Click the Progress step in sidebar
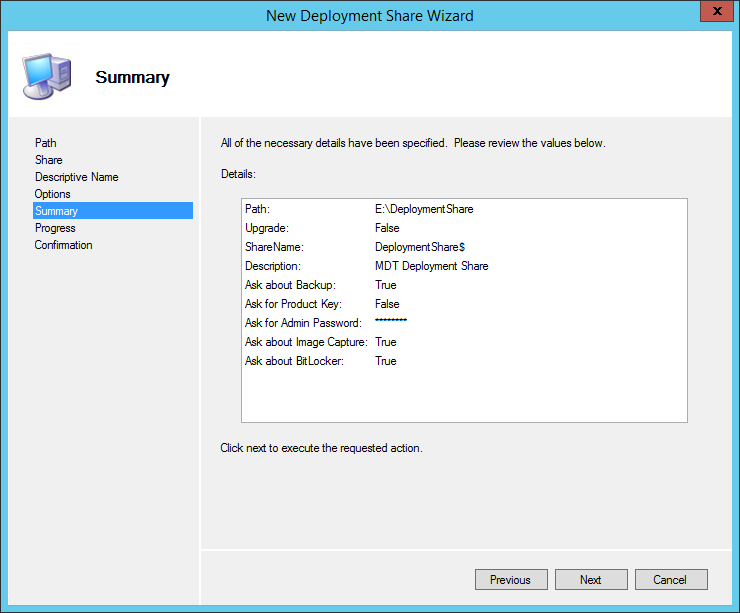The height and width of the screenshot is (613, 740). click(x=55, y=228)
